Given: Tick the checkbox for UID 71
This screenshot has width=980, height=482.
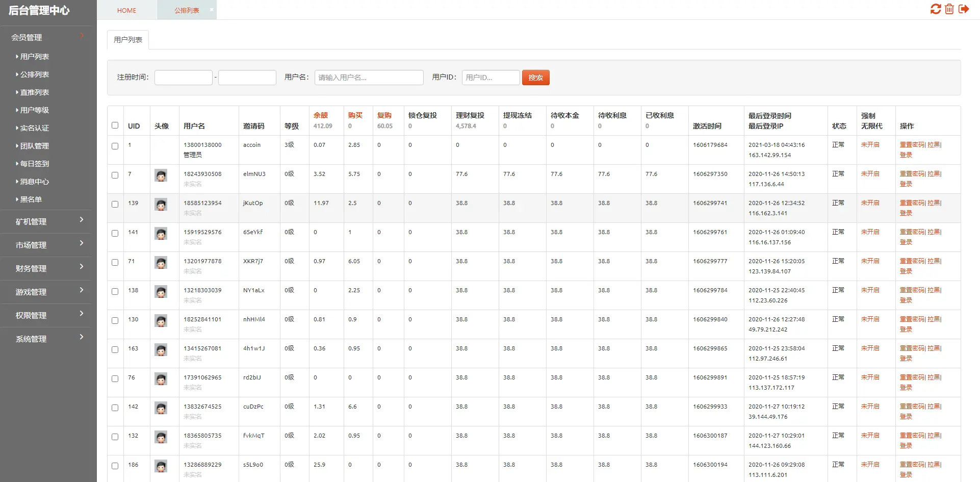Looking at the screenshot, I should (115, 262).
